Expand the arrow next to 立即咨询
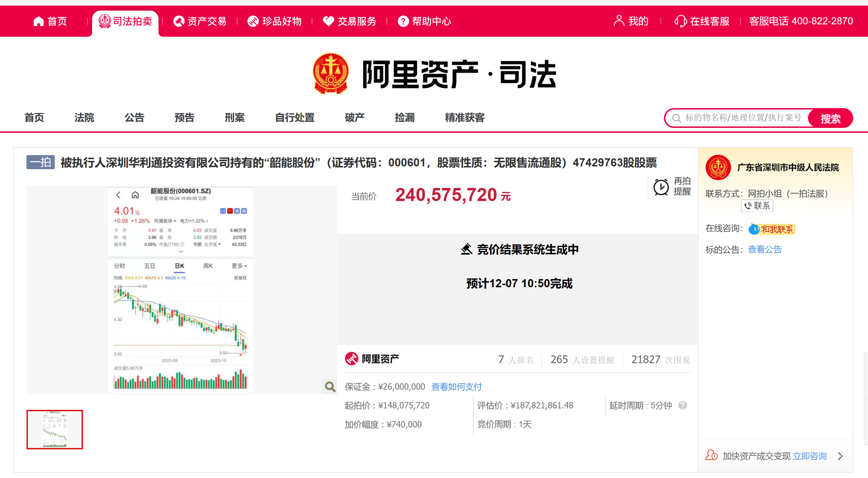This screenshot has height=478, width=868. point(840,456)
